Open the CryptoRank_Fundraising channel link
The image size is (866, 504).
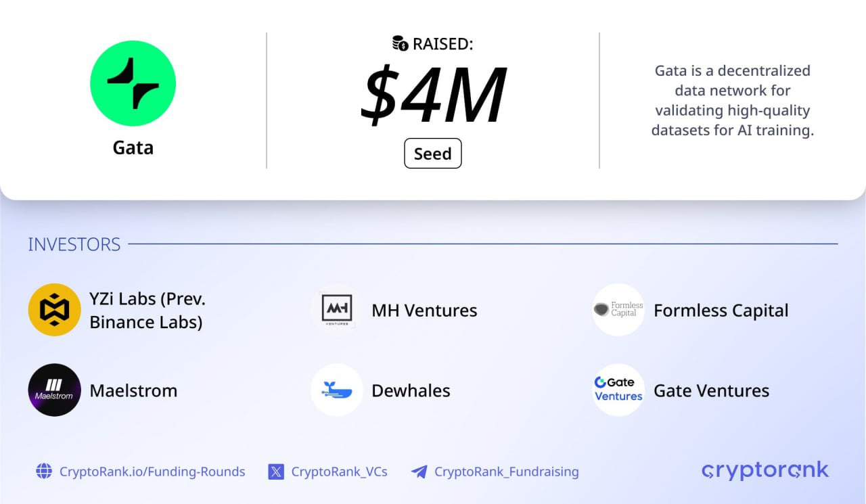tap(507, 472)
